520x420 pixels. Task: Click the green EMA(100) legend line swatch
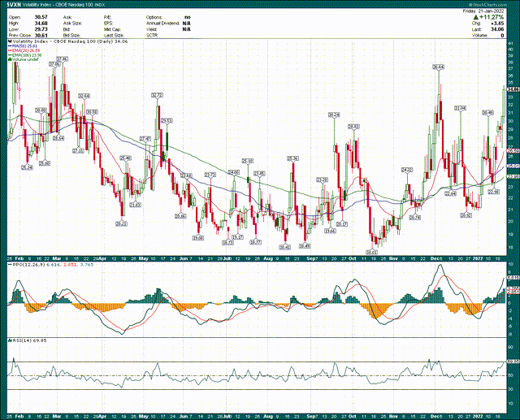coord(10,55)
